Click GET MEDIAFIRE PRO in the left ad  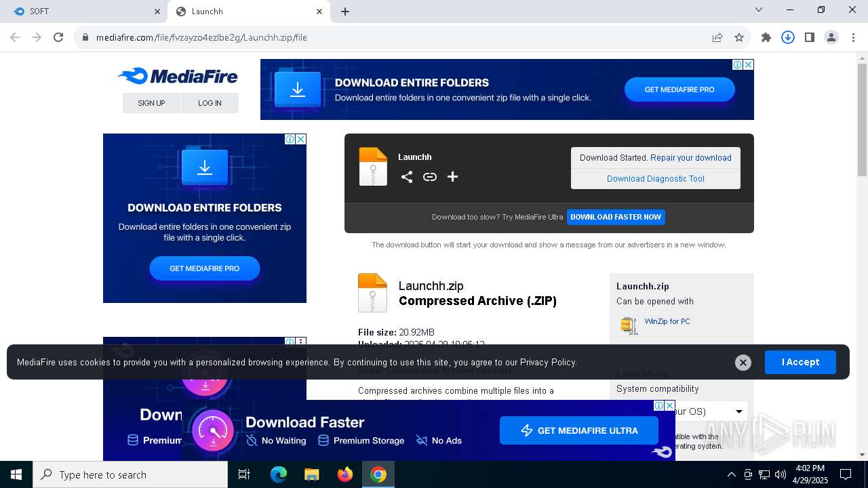point(205,268)
